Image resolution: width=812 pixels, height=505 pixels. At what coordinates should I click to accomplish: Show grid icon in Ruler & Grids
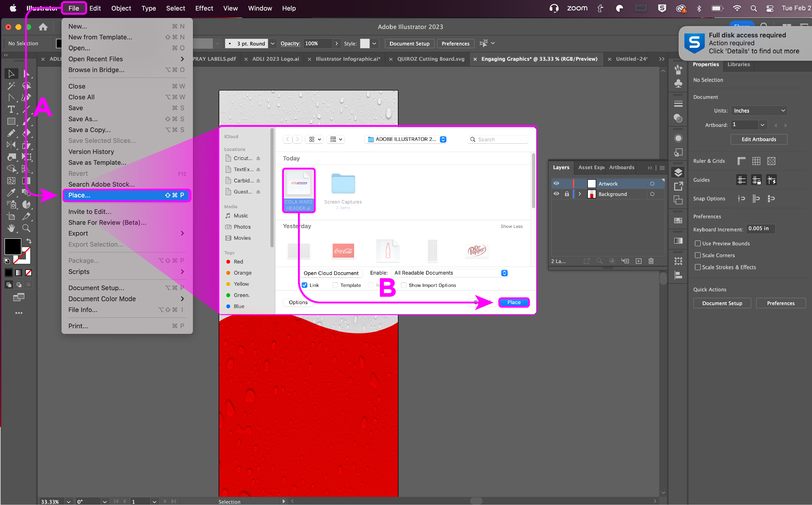point(756,161)
